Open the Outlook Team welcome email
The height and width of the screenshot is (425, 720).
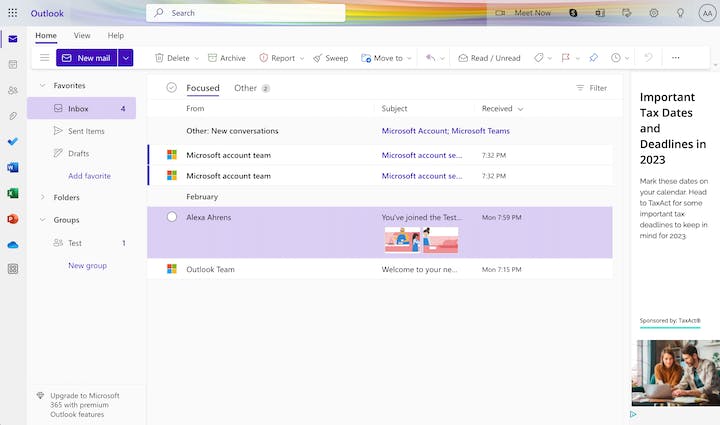click(x=380, y=269)
